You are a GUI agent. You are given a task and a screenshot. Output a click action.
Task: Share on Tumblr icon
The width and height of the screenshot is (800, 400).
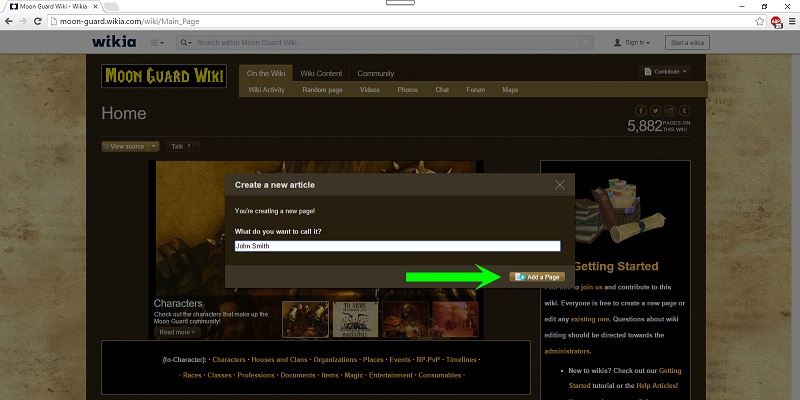point(684,111)
